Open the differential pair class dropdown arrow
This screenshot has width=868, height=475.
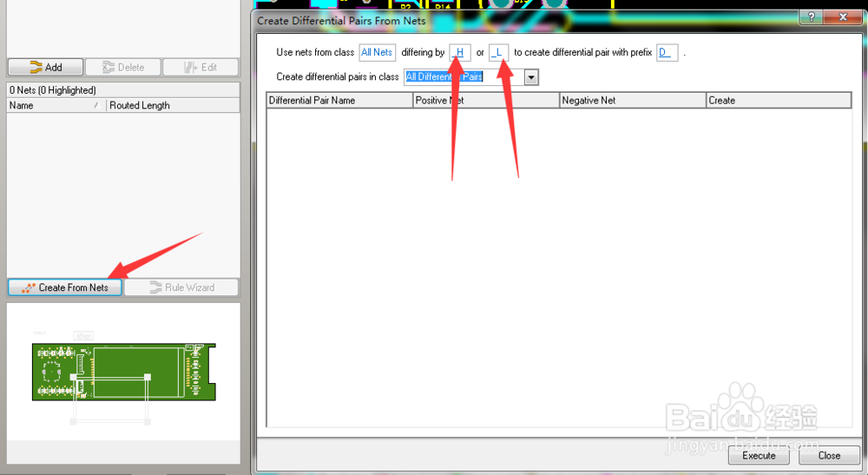pos(531,77)
